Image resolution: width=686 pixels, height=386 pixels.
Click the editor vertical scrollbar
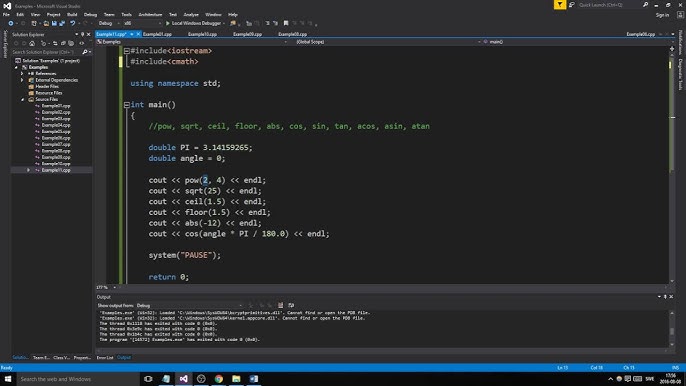[672, 165]
